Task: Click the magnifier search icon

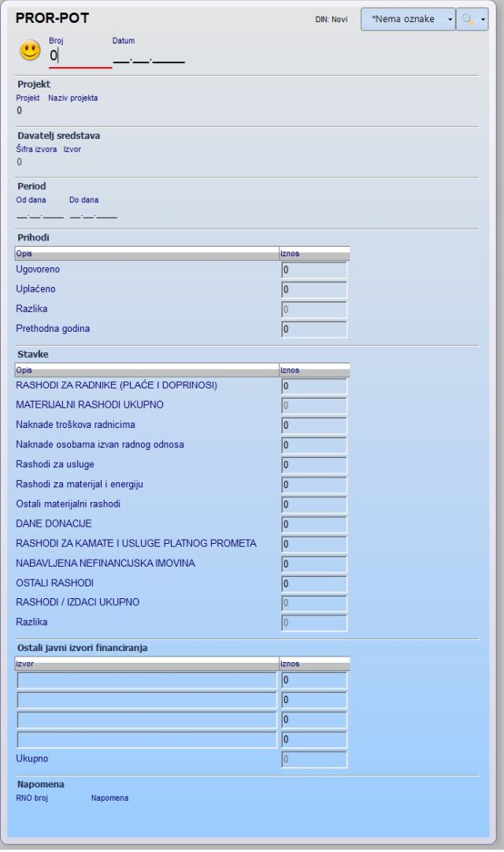Action: 469,20
